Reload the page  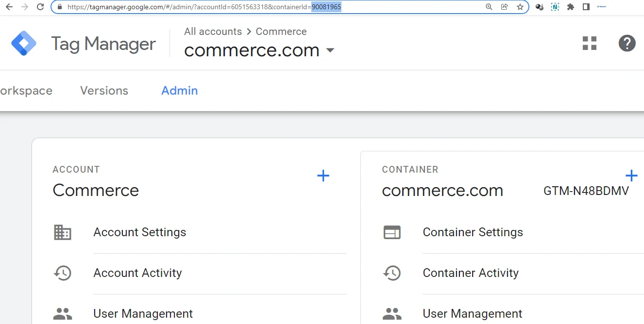40,7
